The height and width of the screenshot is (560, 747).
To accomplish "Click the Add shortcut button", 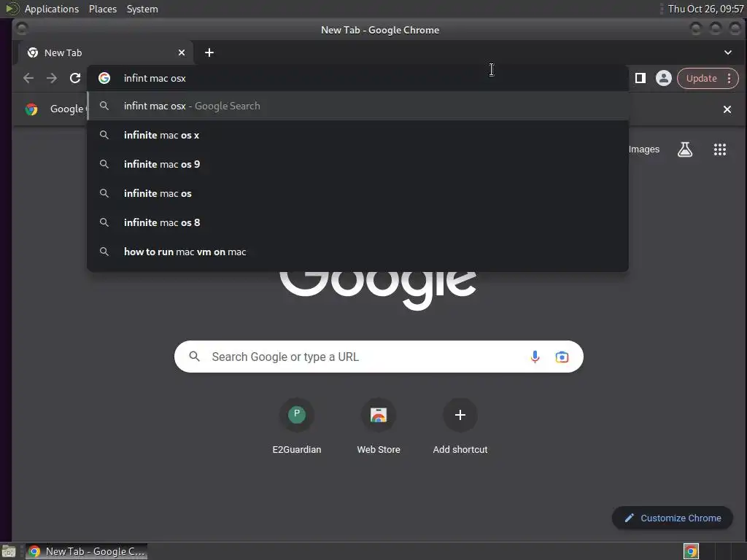I will [x=460, y=427].
